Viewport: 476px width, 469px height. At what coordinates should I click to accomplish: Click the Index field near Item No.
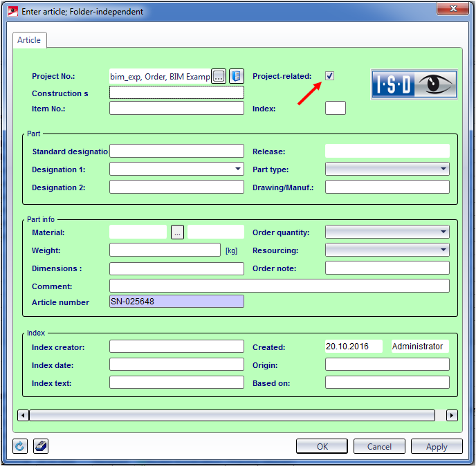(336, 108)
